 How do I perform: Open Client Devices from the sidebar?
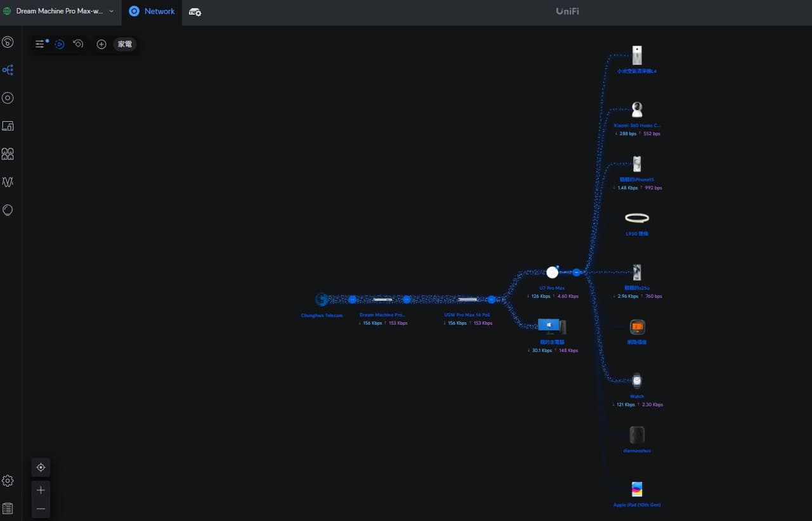[x=8, y=125]
